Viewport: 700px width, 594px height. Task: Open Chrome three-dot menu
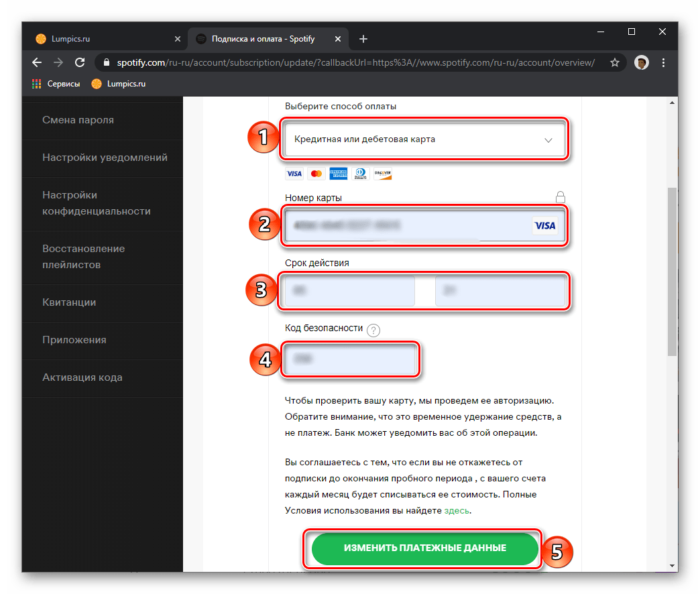664,62
